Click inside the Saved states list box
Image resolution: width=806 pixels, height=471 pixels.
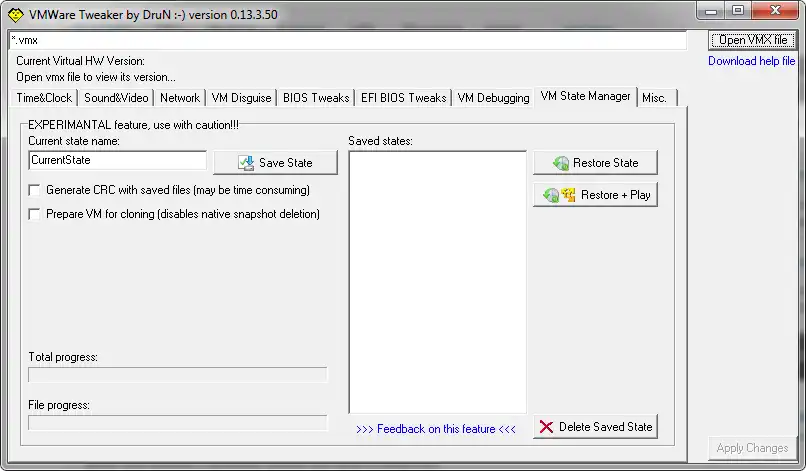pyautogui.click(x=437, y=282)
